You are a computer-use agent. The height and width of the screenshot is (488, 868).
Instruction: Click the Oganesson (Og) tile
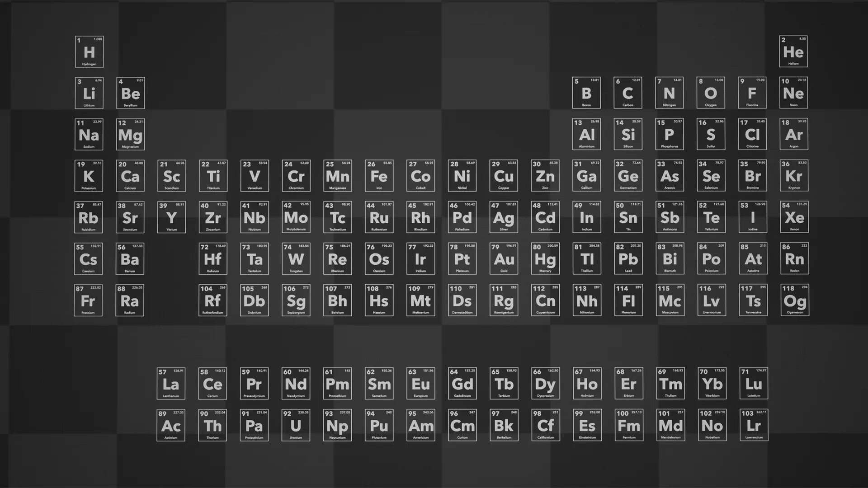[795, 300]
